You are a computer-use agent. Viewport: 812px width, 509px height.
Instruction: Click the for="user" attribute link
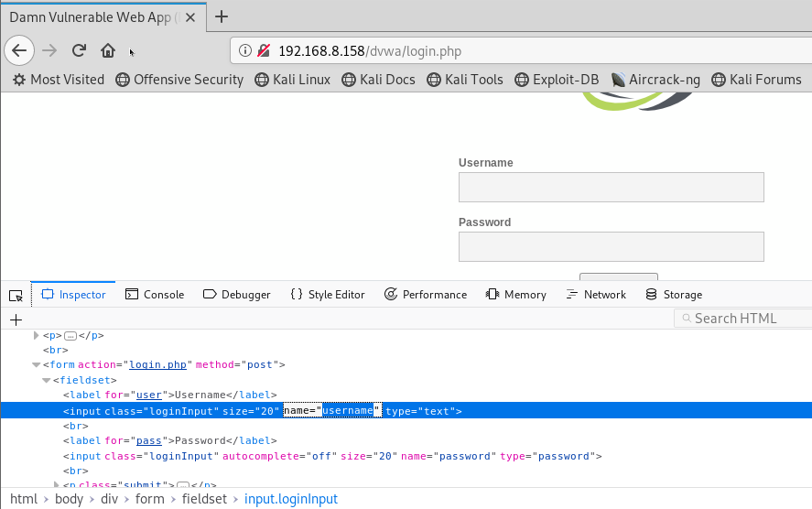[x=148, y=395]
